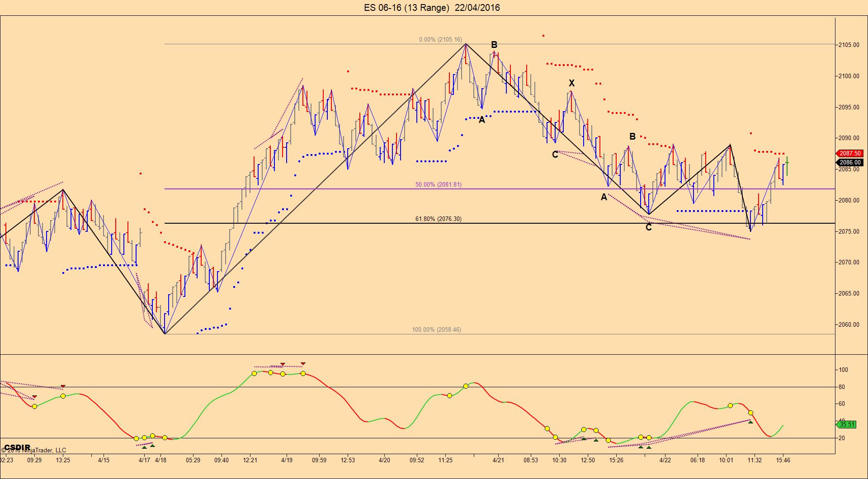Click the 09:59 time axis label
Image resolution: width=868 pixels, height=479 pixels.
[x=319, y=460]
